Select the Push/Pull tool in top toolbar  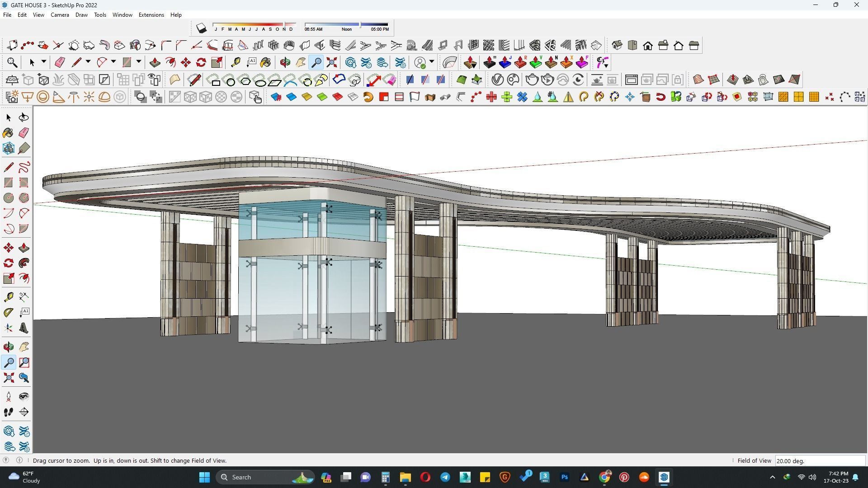coord(155,62)
